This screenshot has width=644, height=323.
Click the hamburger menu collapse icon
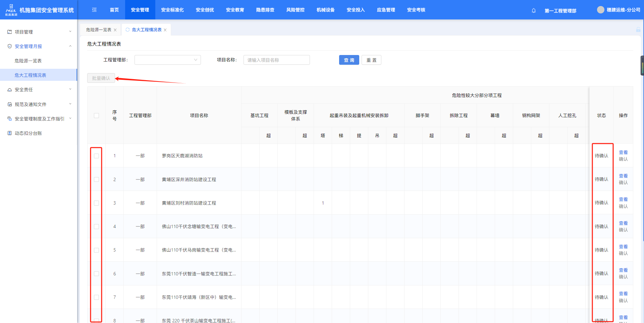94,10
